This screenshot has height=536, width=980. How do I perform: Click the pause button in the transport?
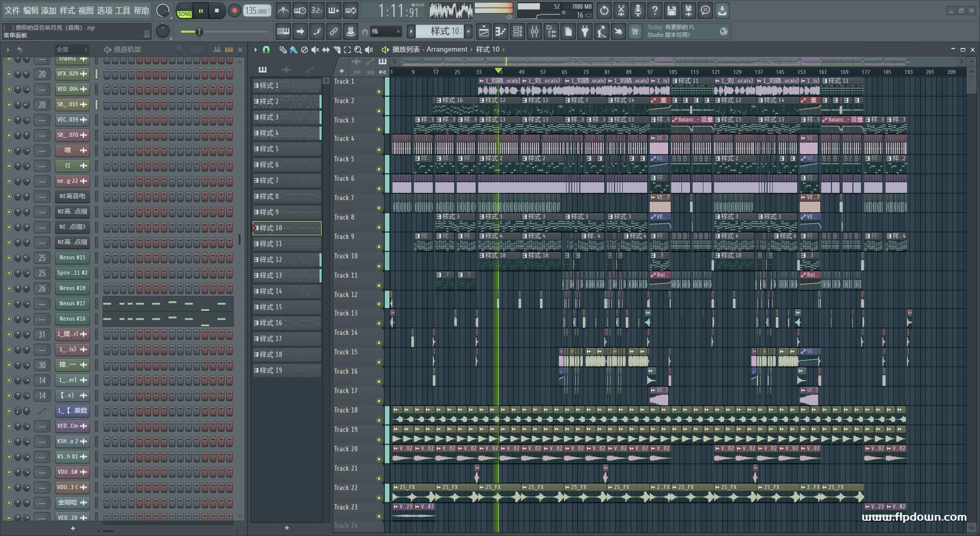(x=201, y=11)
